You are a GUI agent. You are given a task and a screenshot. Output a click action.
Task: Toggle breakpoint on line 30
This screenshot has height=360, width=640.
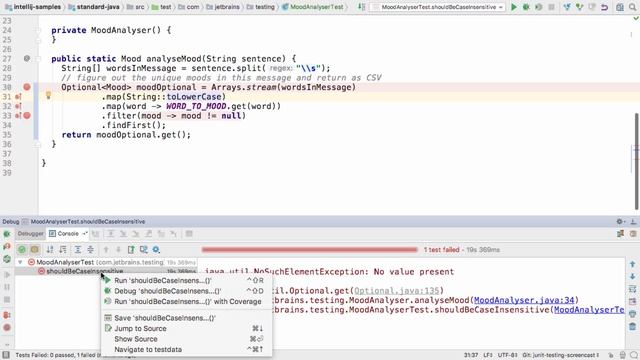pyautogui.click(x=27, y=87)
